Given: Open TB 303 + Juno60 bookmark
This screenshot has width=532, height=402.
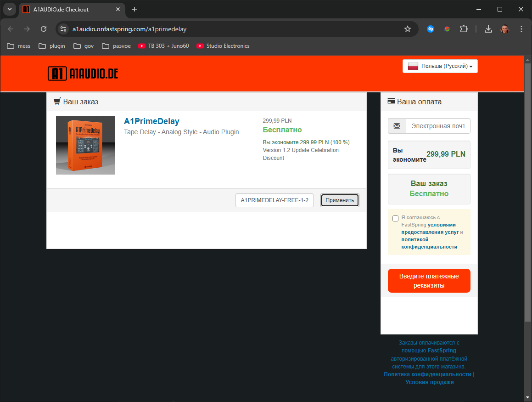Looking at the screenshot, I should 163,46.
